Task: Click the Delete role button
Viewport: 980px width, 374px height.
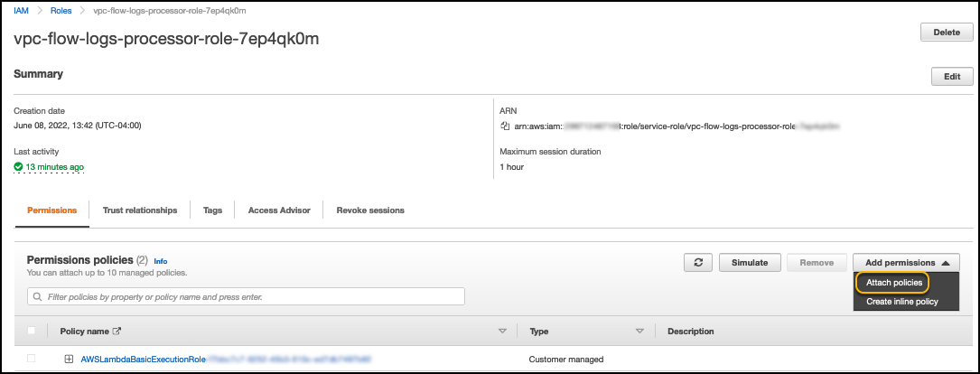Action: 947,33
